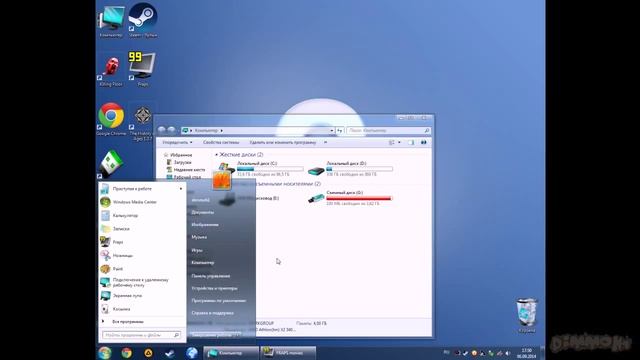Launch Fraps from the Start menu list
The width and height of the screenshot is (640, 360).
point(142,242)
